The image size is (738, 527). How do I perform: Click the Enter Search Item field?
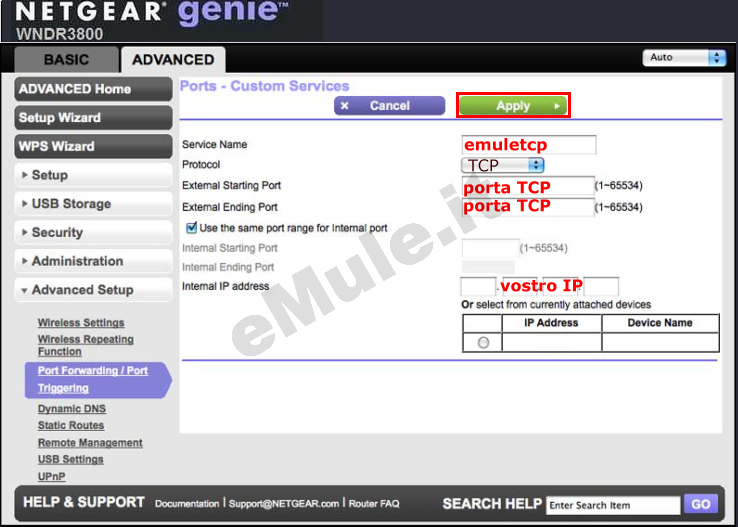point(613,505)
